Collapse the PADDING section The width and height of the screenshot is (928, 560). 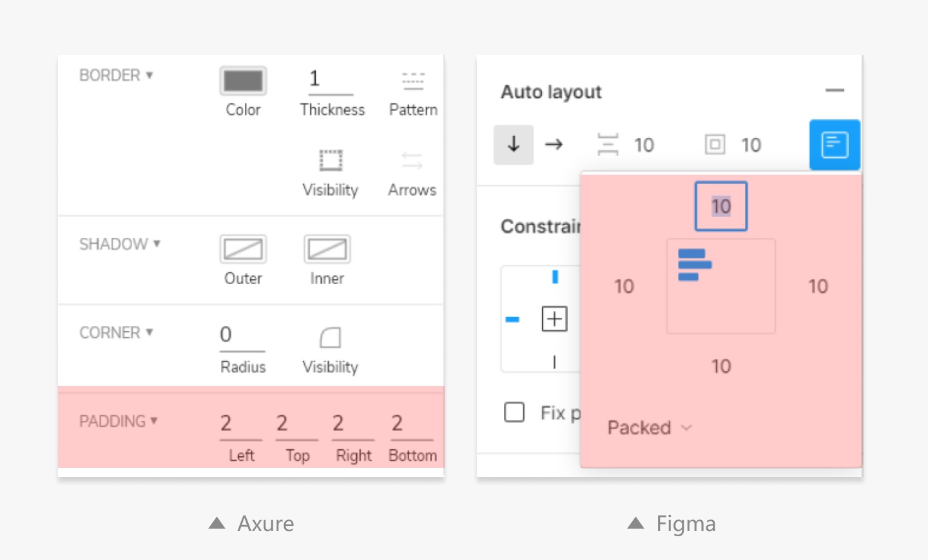coord(119,421)
